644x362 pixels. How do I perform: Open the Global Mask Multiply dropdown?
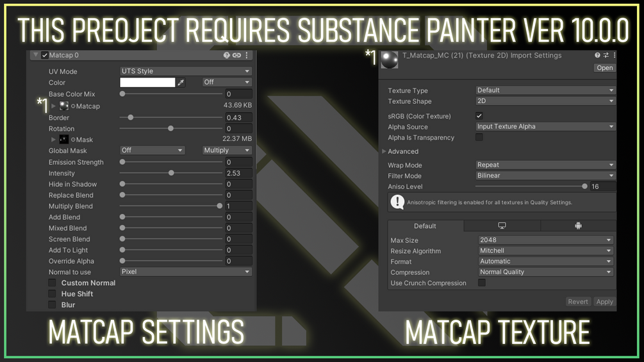[227, 150]
